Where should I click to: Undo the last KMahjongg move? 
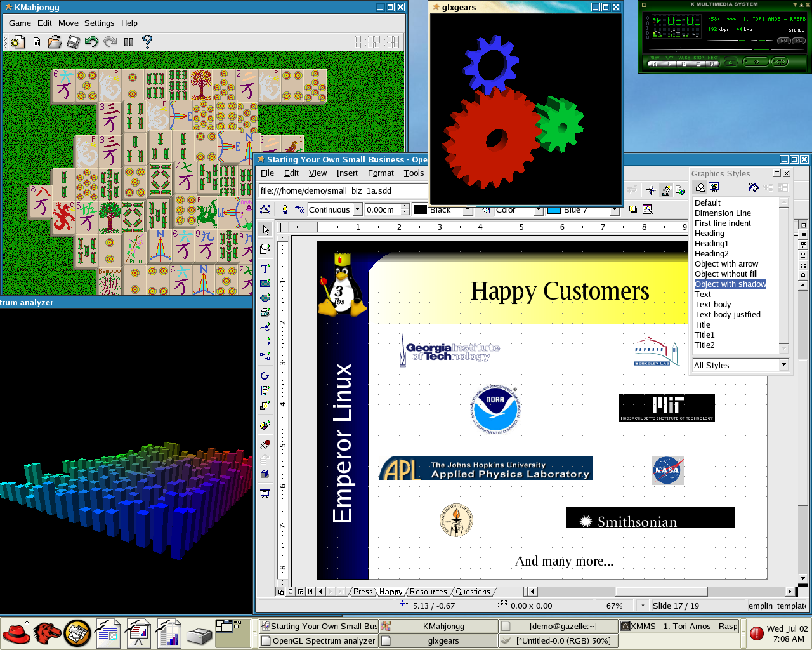92,42
